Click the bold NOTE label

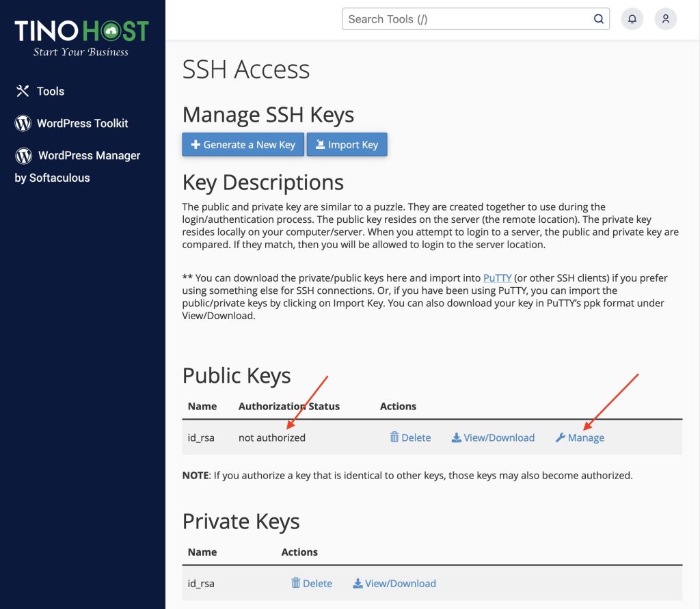(x=196, y=476)
